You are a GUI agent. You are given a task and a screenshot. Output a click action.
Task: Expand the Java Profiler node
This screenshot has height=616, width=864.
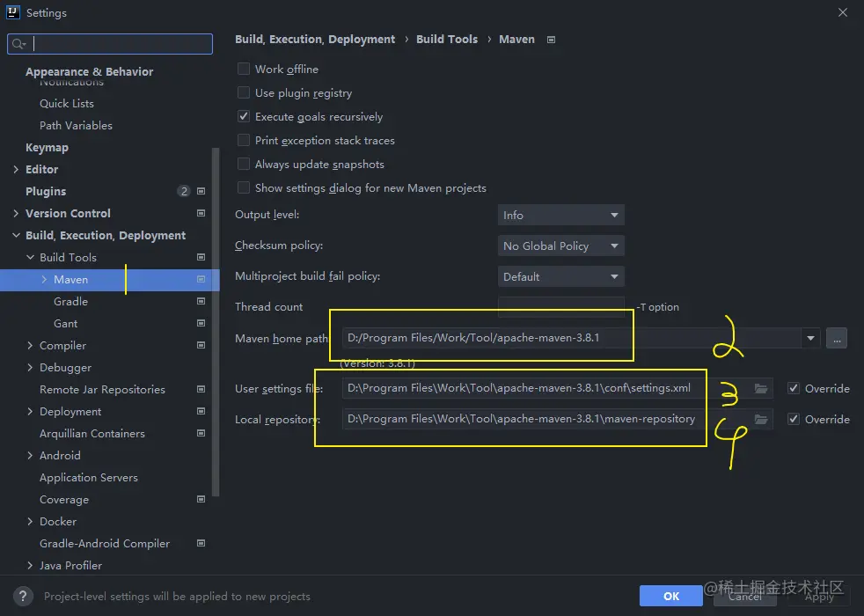pos(30,565)
